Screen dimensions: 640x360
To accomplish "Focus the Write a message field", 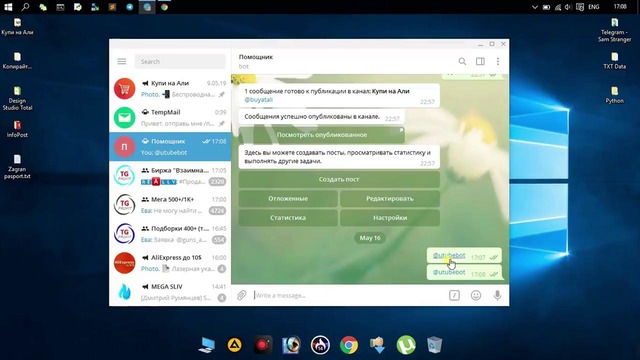I will click(x=349, y=295).
